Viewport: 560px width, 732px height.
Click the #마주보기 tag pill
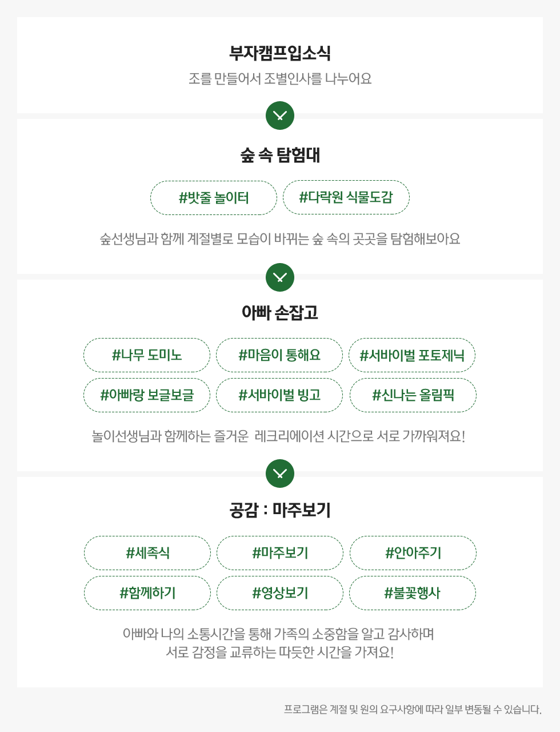280,553
